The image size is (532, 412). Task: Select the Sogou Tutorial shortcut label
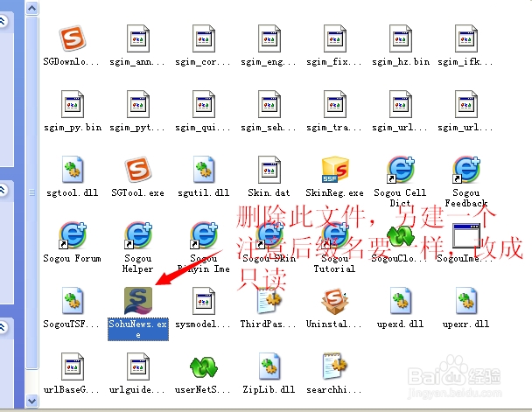[x=334, y=264]
